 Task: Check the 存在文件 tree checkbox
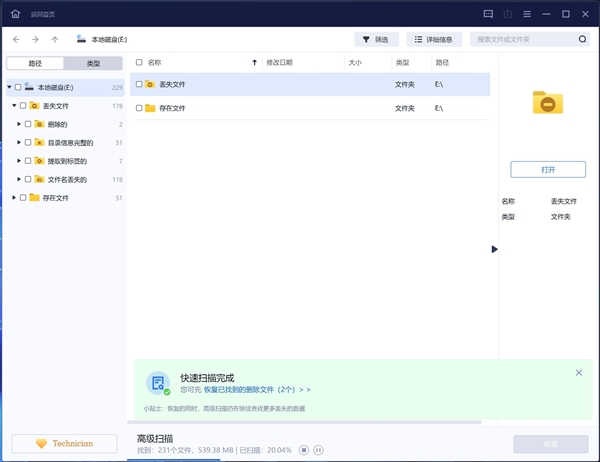[x=23, y=197]
